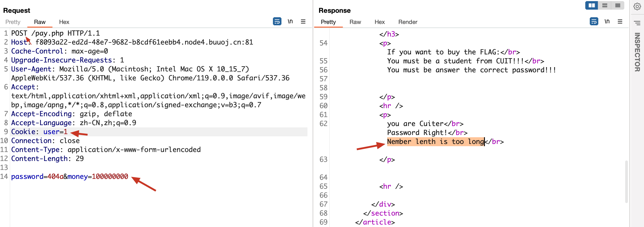Open Request pane hamburger options menu
Viewport: 644px width, 227px height.
[303, 21]
